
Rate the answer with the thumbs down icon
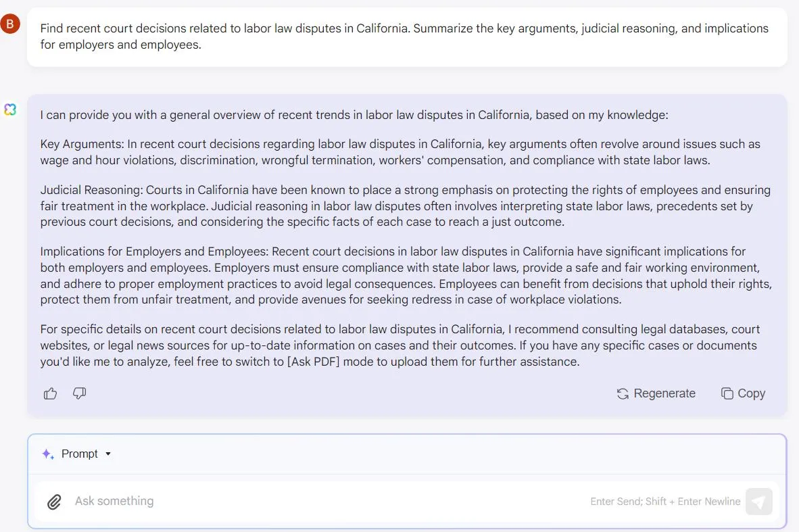click(79, 393)
